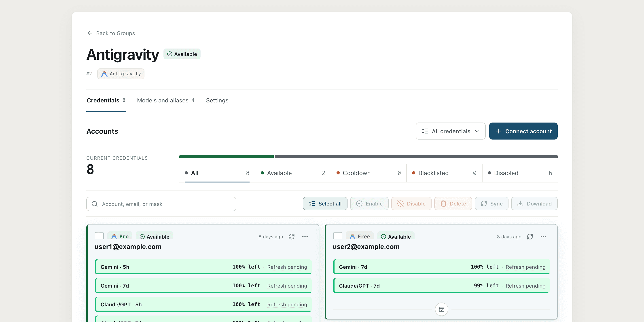Click the search magnifier icon
The image size is (644, 322).
95,204
